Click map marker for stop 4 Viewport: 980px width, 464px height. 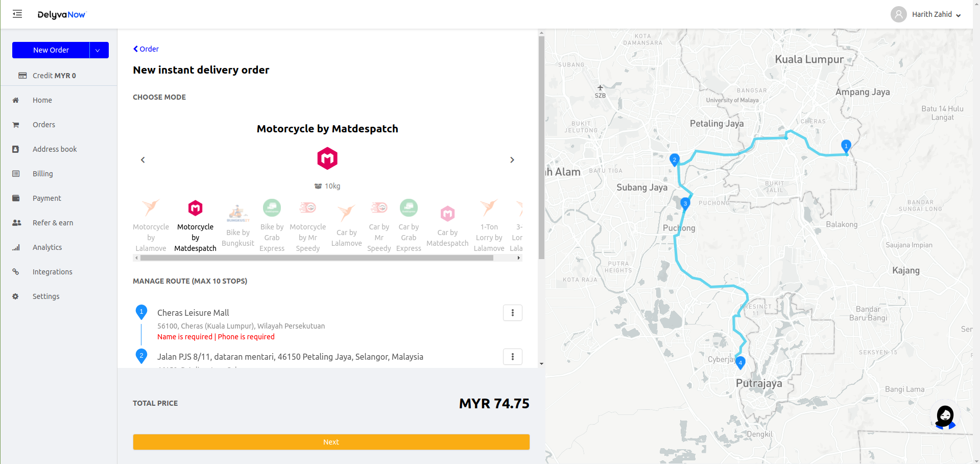point(740,362)
